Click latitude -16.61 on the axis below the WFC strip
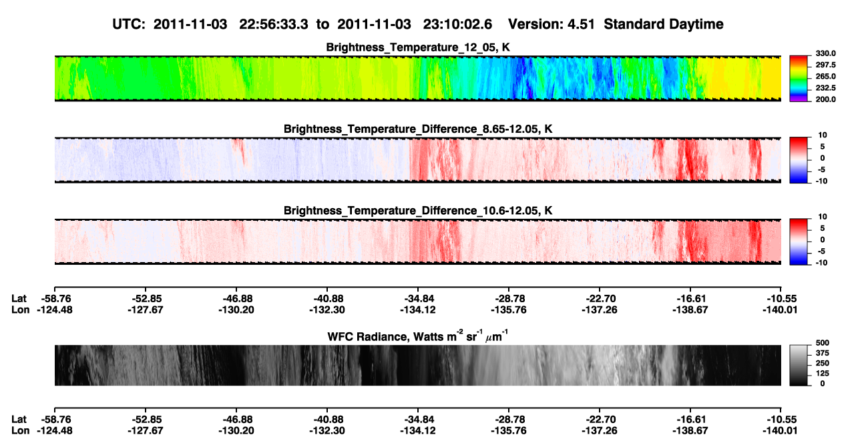 point(690,419)
